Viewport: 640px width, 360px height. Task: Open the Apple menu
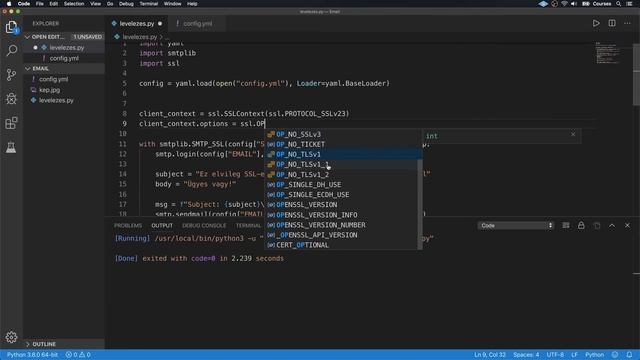coord(9,4)
